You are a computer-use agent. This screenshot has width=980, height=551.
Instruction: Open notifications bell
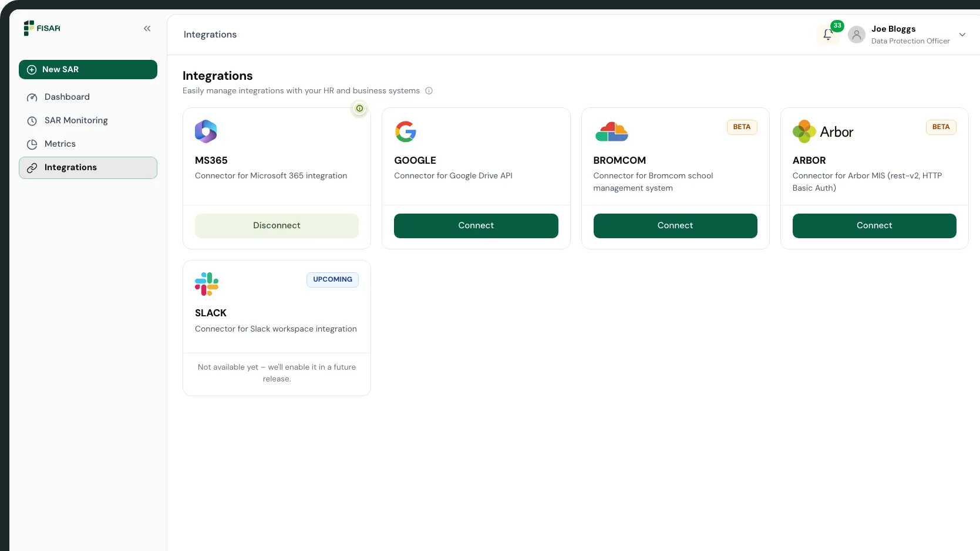827,35
